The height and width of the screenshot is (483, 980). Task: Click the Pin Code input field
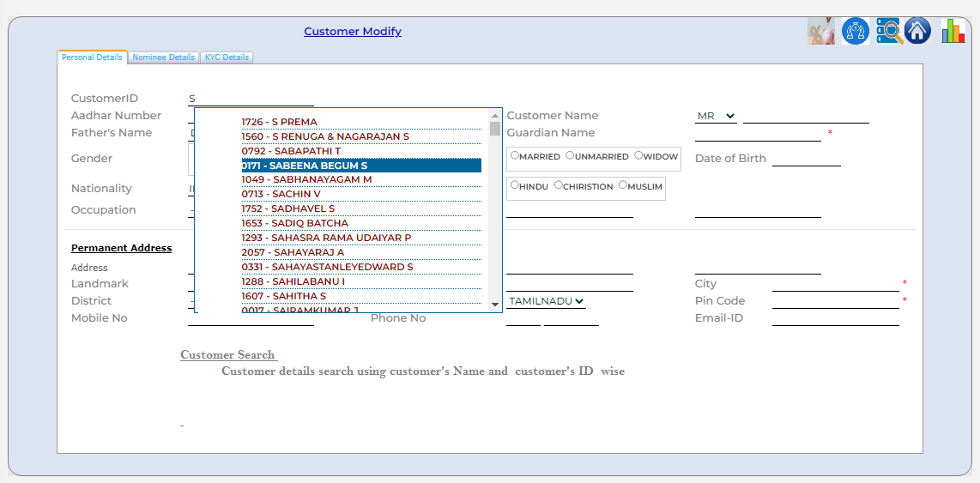coord(836,301)
